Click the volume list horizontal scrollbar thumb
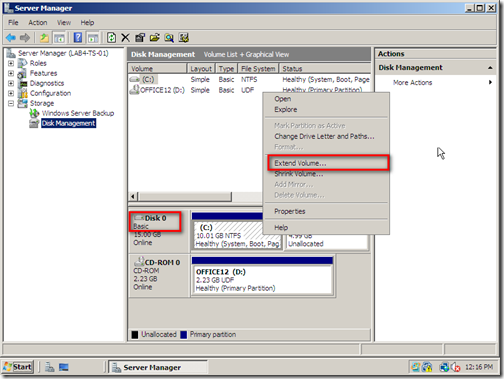This screenshot has height=379, width=504. (185, 196)
